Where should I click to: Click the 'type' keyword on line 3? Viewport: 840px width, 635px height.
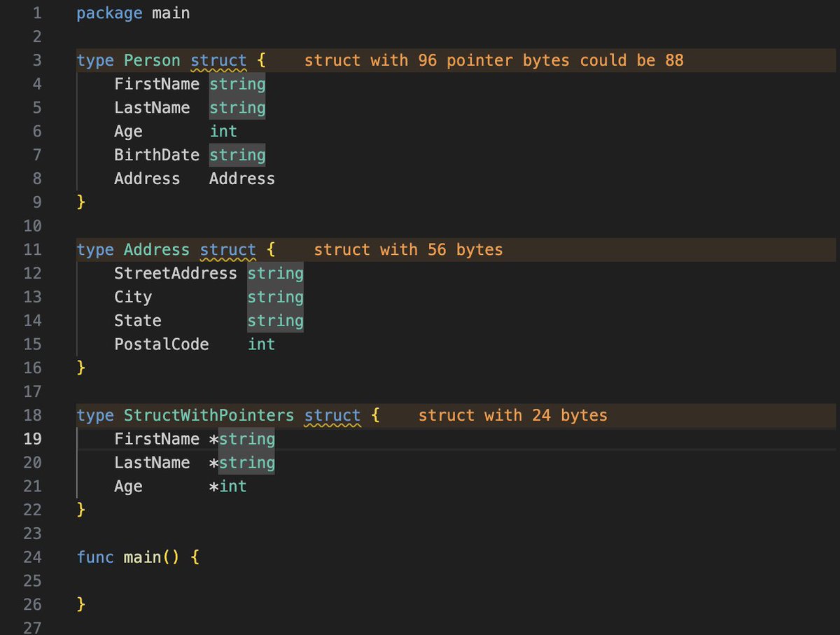coord(95,61)
